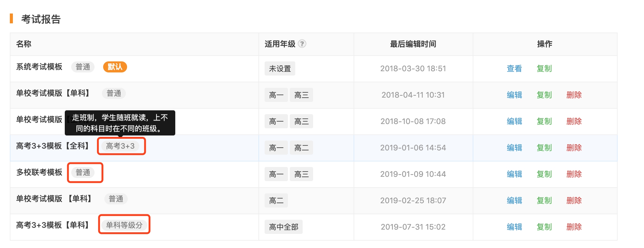Click the 高考3+3 tag highlighted in red
This screenshot has height=248, width=644.
pos(121,146)
